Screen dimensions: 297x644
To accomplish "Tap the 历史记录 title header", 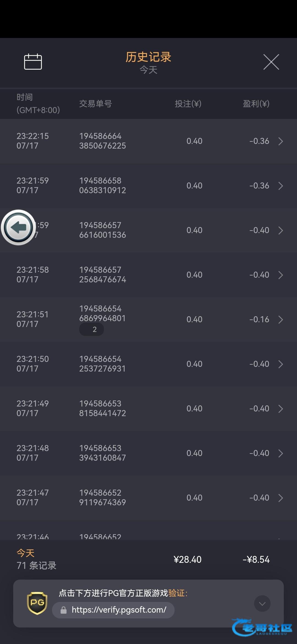I will pos(148,57).
